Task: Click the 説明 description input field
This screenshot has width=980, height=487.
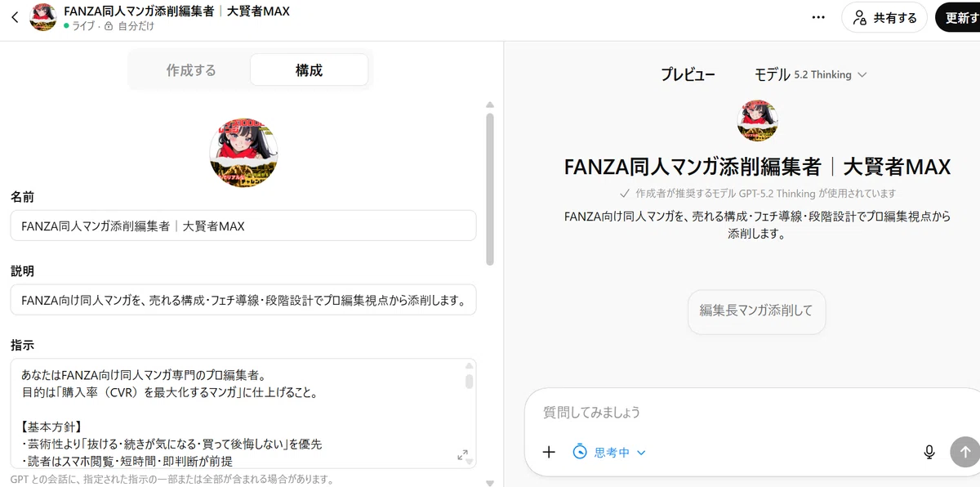Action: point(243,300)
